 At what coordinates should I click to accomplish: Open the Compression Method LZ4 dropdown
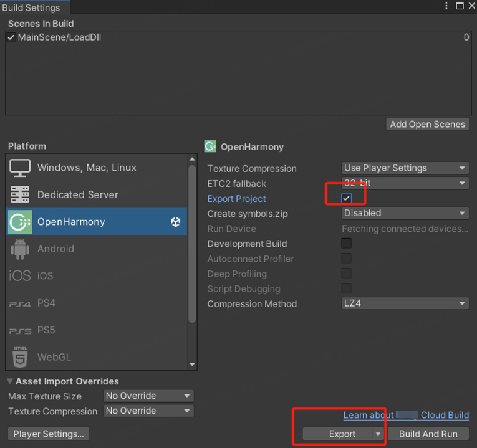click(x=405, y=304)
